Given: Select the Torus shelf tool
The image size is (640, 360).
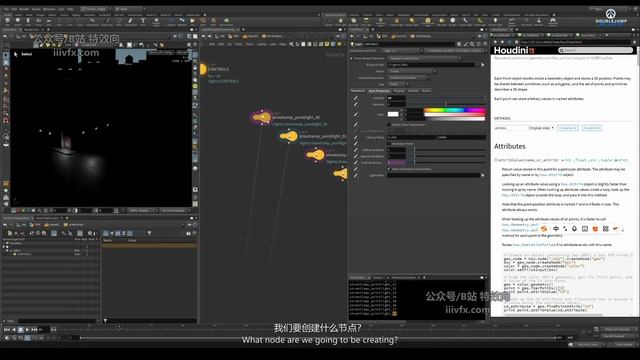Looking at the screenshot, I should click(38, 20).
